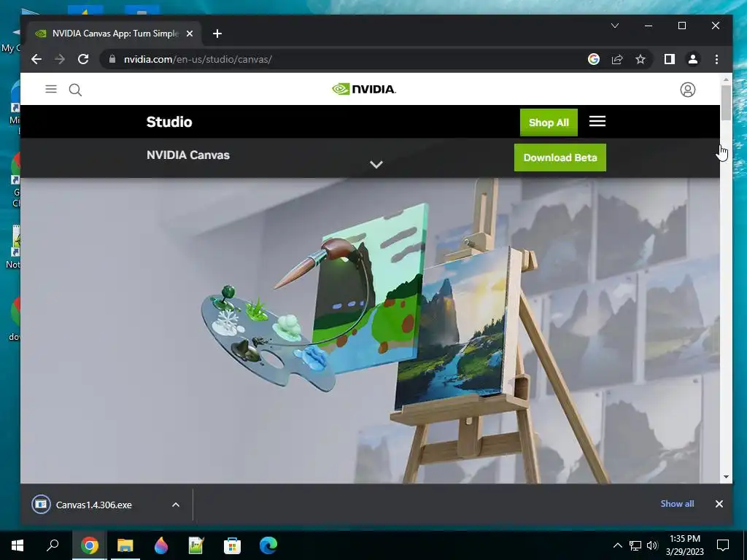Close the downloads bar
Image resolution: width=747 pixels, height=560 pixels.
[x=719, y=504]
